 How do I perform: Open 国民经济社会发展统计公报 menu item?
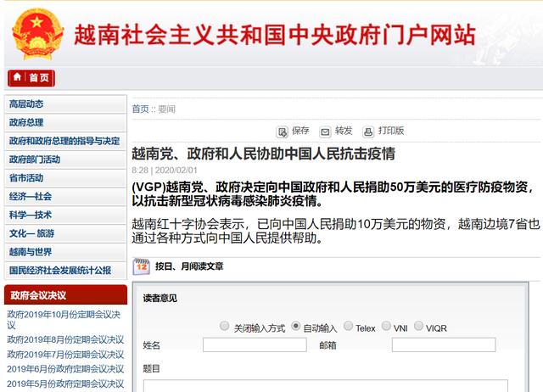tap(65, 271)
